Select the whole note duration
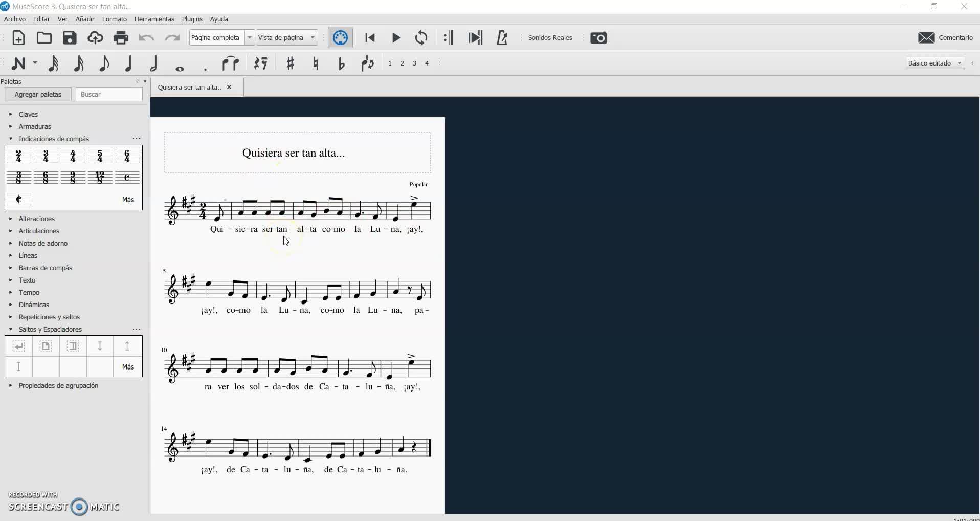The image size is (980, 521). coord(180,68)
